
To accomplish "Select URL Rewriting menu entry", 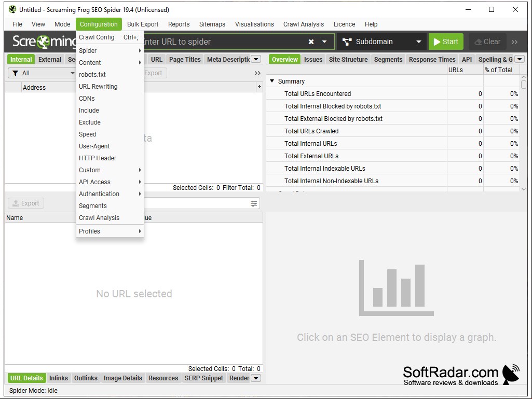I will [x=110, y=87].
